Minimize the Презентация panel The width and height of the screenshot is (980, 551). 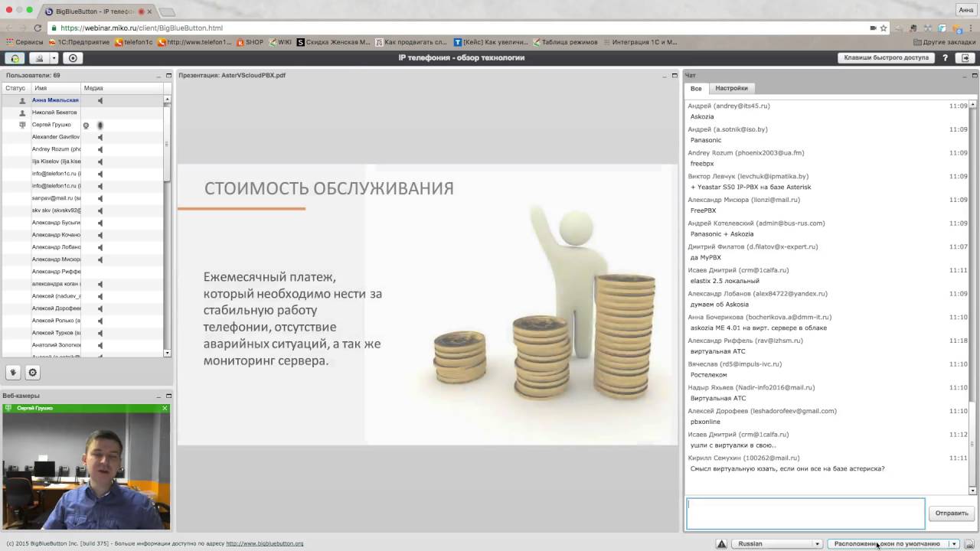(x=664, y=76)
